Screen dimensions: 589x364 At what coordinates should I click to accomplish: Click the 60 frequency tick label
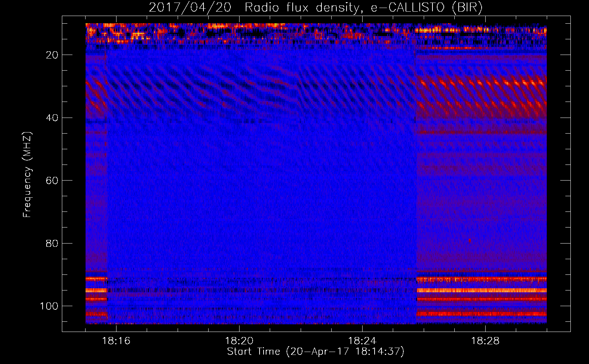(52, 181)
